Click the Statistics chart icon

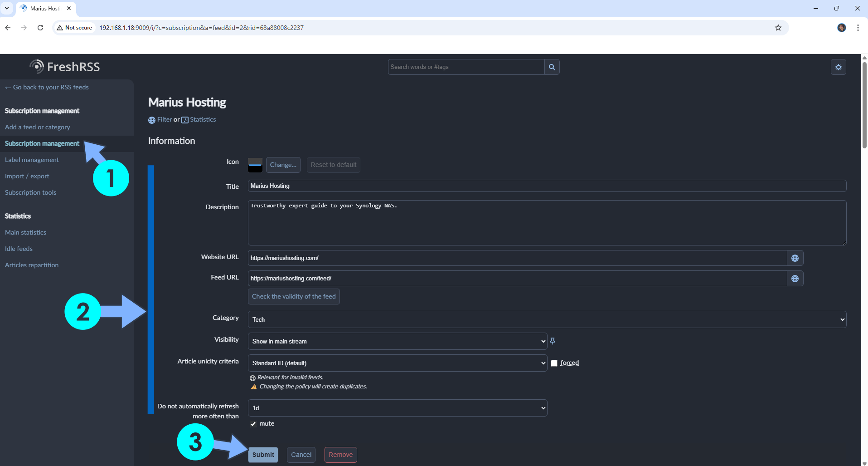[x=185, y=120]
